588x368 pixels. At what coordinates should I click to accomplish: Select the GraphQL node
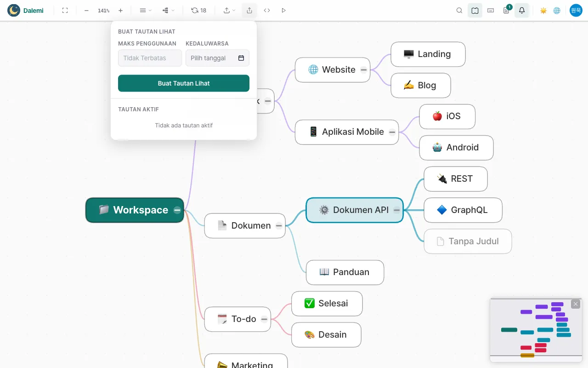(x=463, y=210)
